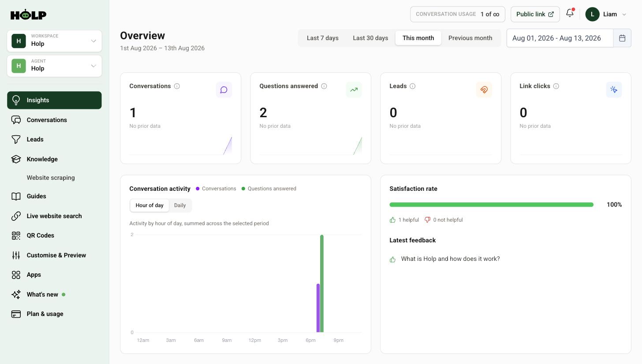The width and height of the screenshot is (642, 364).
Task: Click the blue cursor icon on Link clicks card
Action: click(614, 90)
